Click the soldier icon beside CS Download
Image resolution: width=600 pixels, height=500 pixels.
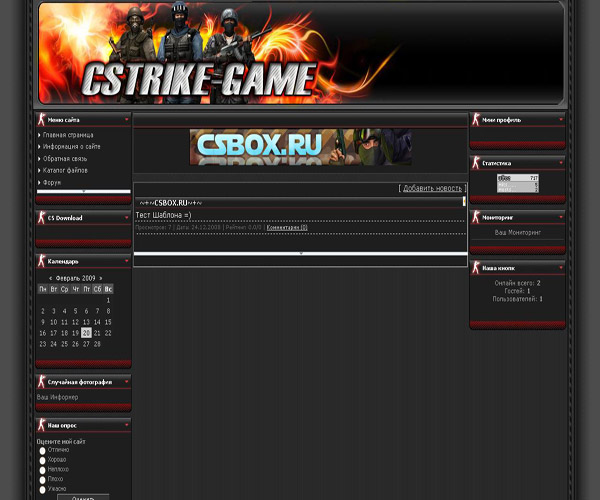[x=42, y=217]
